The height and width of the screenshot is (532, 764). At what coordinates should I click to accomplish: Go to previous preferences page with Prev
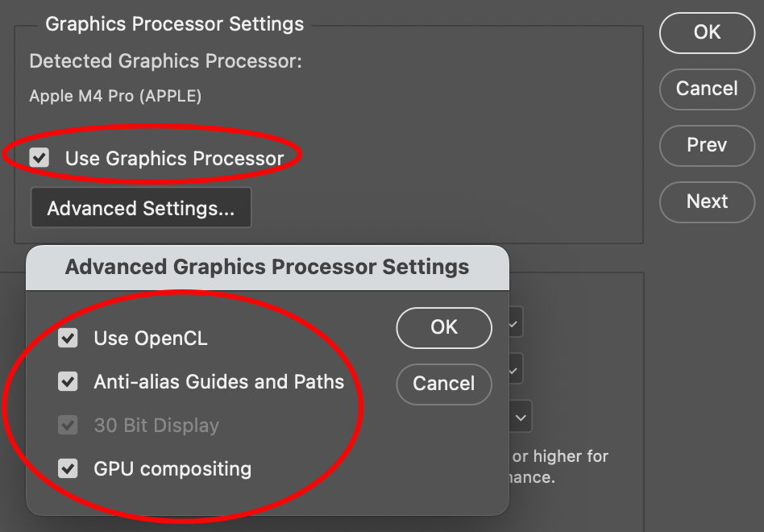click(x=707, y=145)
